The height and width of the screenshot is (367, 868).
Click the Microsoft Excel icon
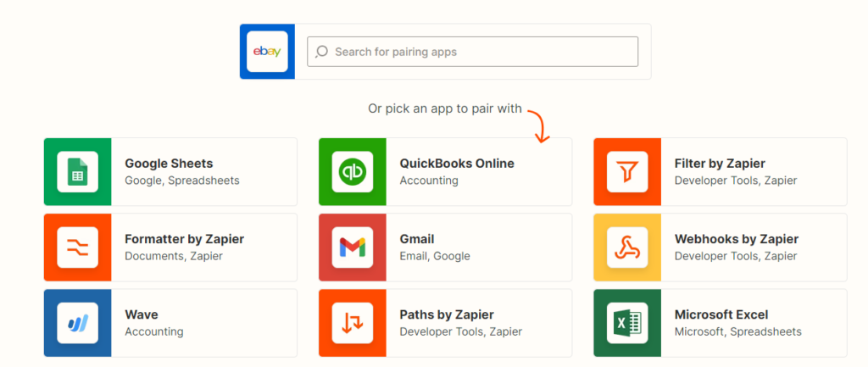tap(627, 323)
